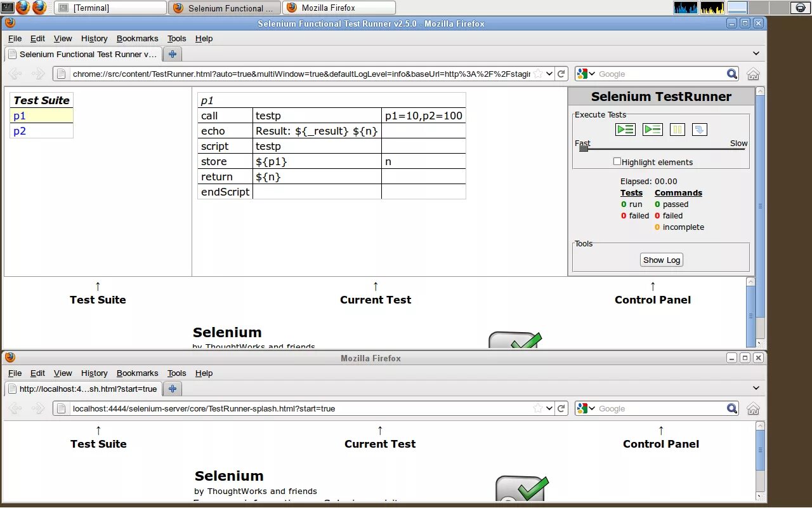812x508 pixels.
Task: Go back in Selenium Test Runner window
Action: [x=15, y=74]
